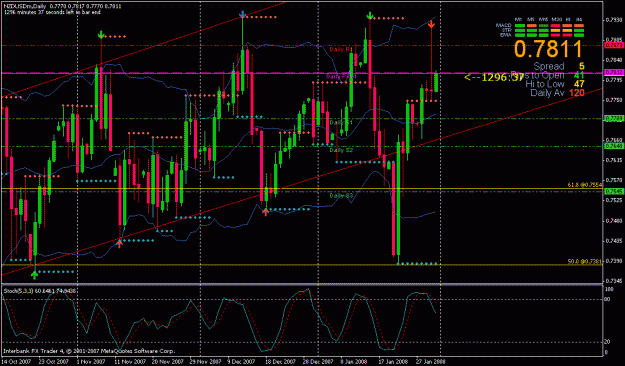The height and width of the screenshot is (366, 625).
Task: Click the 17 Jan 2008 date label
Action: [393, 362]
